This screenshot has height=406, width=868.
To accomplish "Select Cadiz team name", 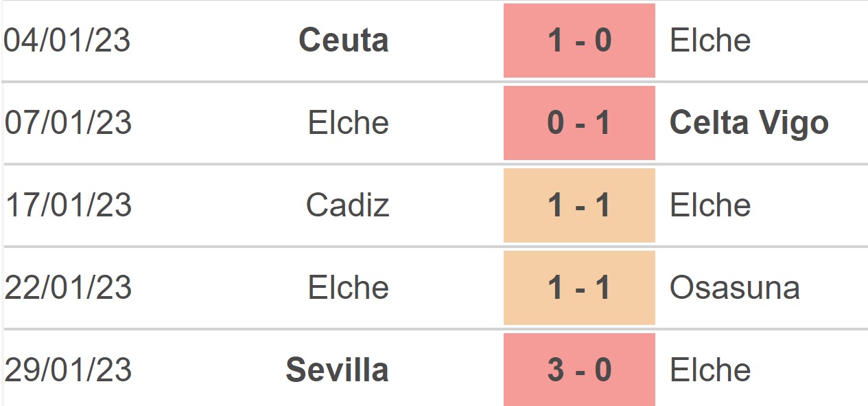I will 348,205.
